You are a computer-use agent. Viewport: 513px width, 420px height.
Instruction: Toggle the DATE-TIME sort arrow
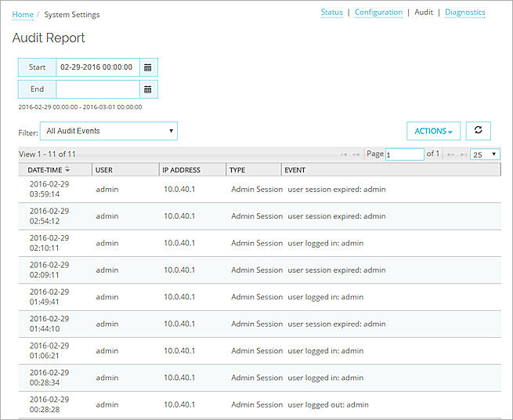(x=67, y=169)
